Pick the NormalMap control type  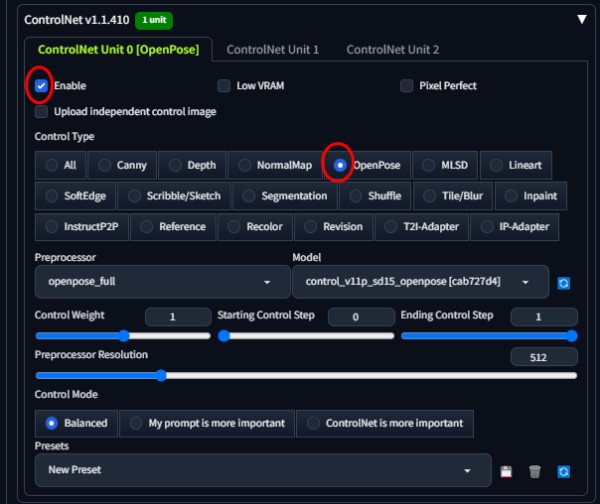pyautogui.click(x=275, y=165)
